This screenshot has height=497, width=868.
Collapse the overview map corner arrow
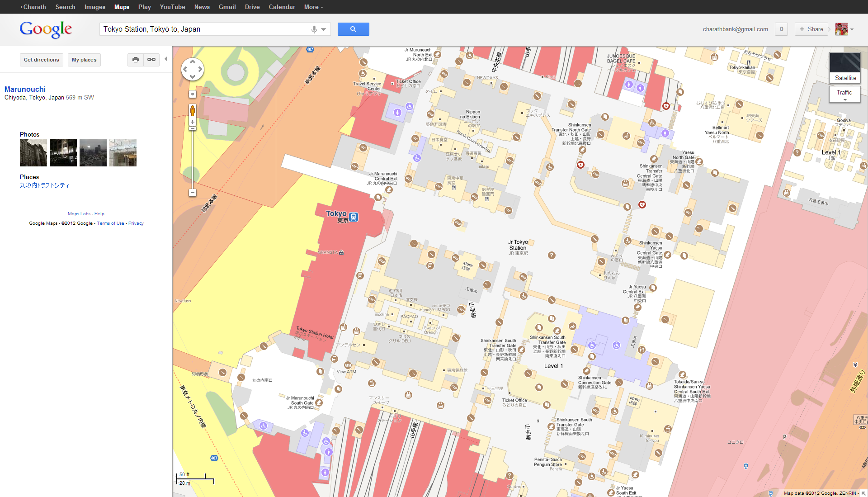tap(863, 493)
